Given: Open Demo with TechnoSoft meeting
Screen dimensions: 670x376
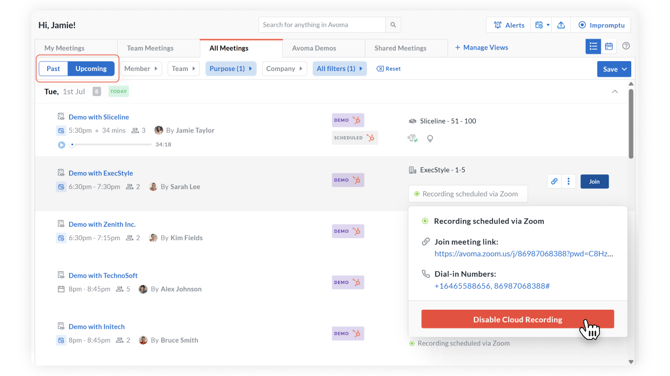Looking at the screenshot, I should pyautogui.click(x=103, y=275).
